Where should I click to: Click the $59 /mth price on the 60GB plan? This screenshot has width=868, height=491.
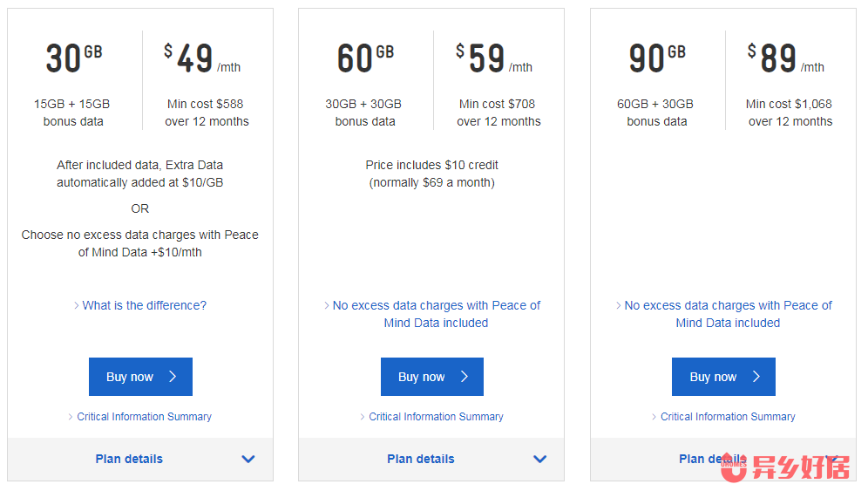(494, 59)
